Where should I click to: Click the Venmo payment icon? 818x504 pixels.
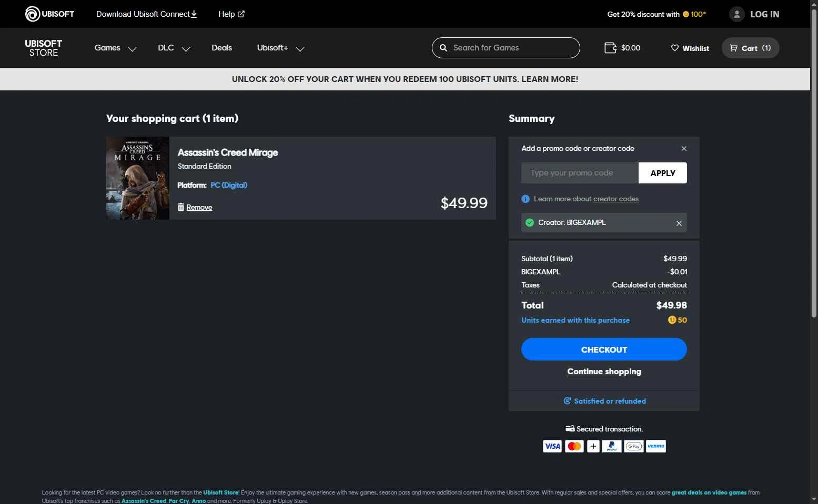click(656, 446)
